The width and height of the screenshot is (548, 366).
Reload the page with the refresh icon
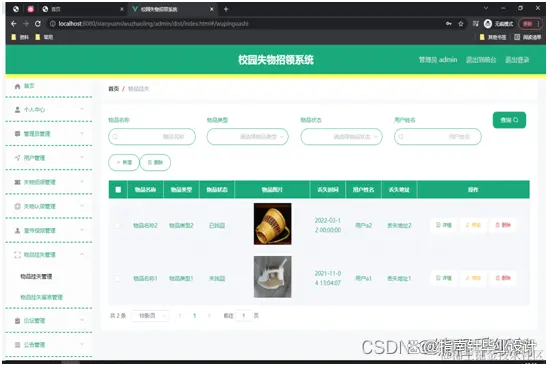[38, 24]
